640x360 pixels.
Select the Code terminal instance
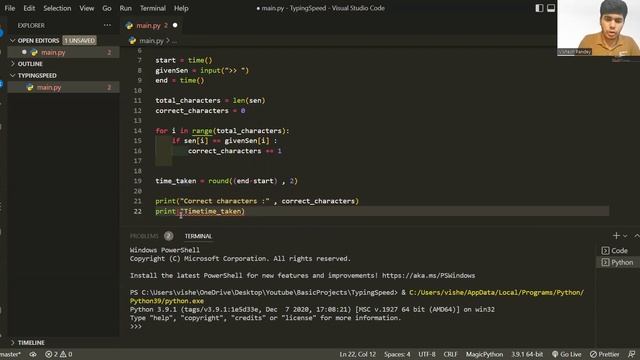[x=615, y=251]
